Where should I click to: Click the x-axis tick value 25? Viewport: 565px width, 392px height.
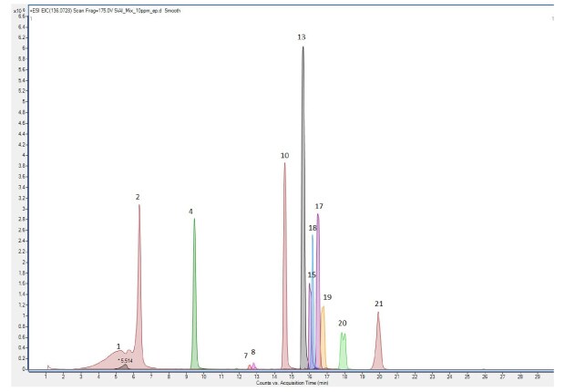point(467,377)
